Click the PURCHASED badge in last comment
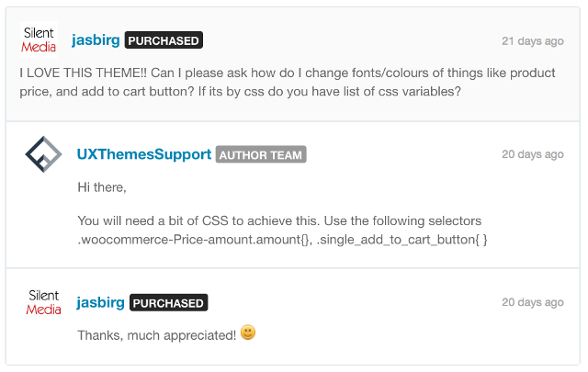The width and height of the screenshot is (588, 372). pyautogui.click(x=168, y=302)
